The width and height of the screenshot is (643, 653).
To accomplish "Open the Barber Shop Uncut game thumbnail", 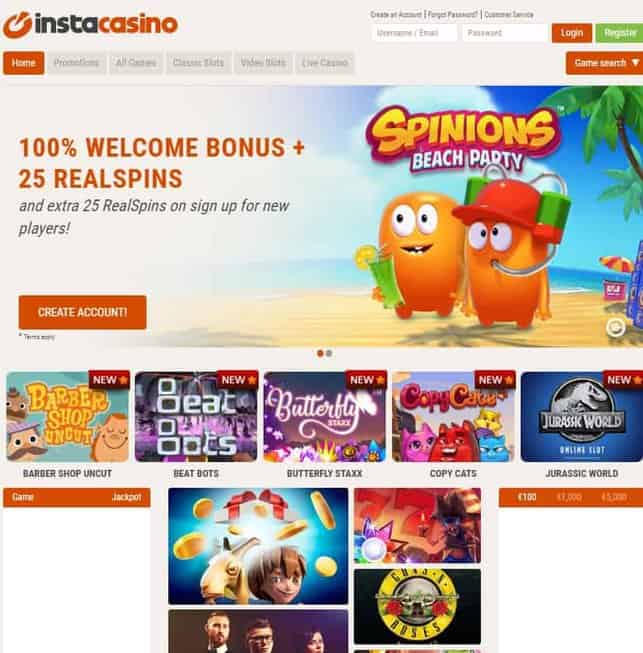I will pos(68,417).
